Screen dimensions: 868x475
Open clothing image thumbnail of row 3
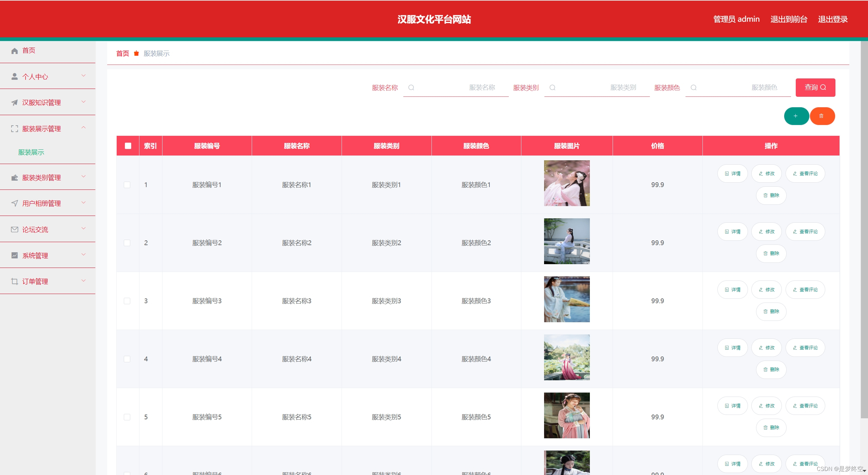pyautogui.click(x=567, y=299)
